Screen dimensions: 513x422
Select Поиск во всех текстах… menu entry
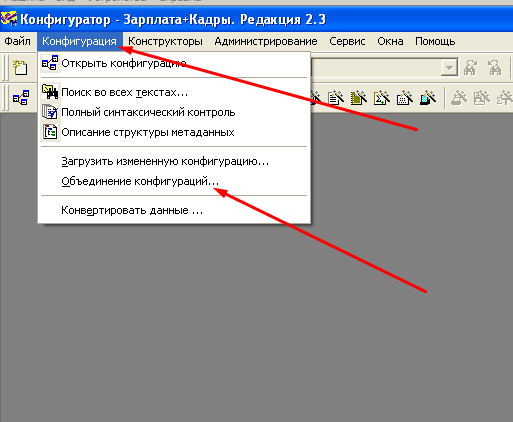pos(174,92)
